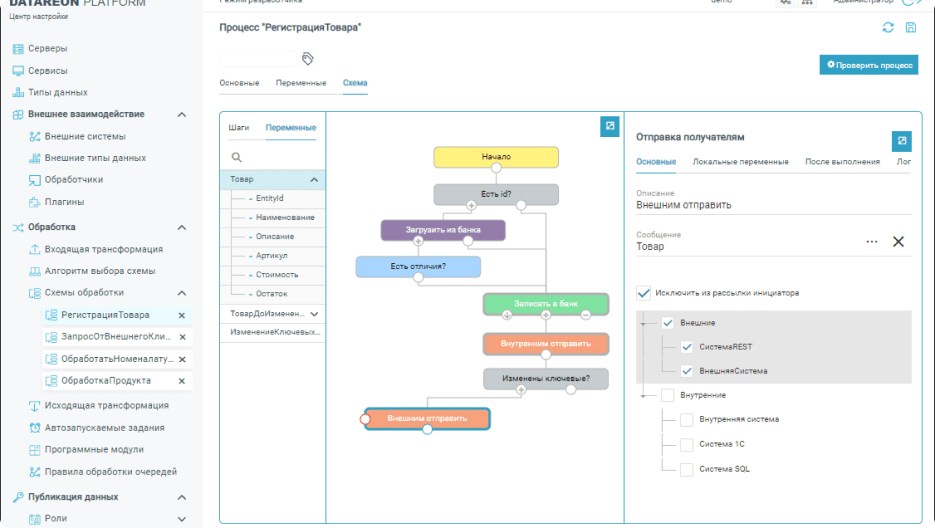Select the Изменены ключевые? decision node

point(546,378)
